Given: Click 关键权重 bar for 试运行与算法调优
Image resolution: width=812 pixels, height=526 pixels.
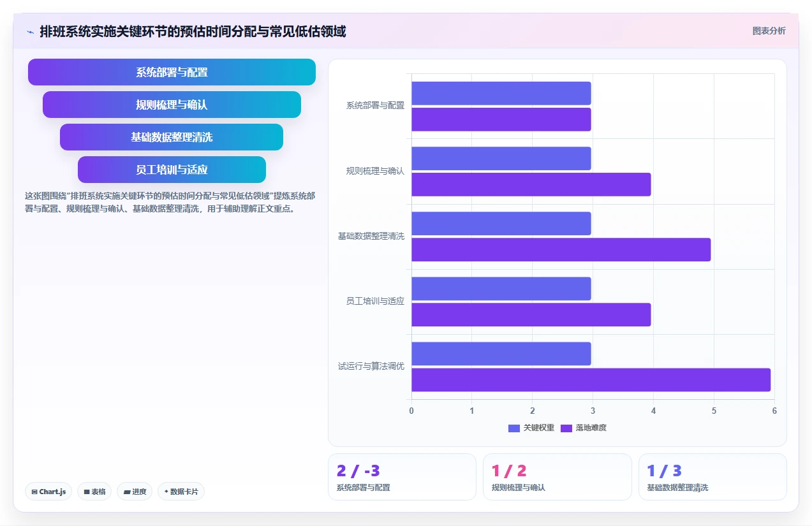Looking at the screenshot, I should tap(501, 353).
